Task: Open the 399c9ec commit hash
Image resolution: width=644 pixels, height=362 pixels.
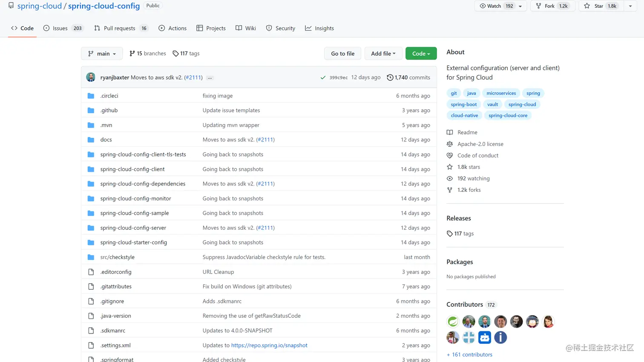Action: [339, 78]
